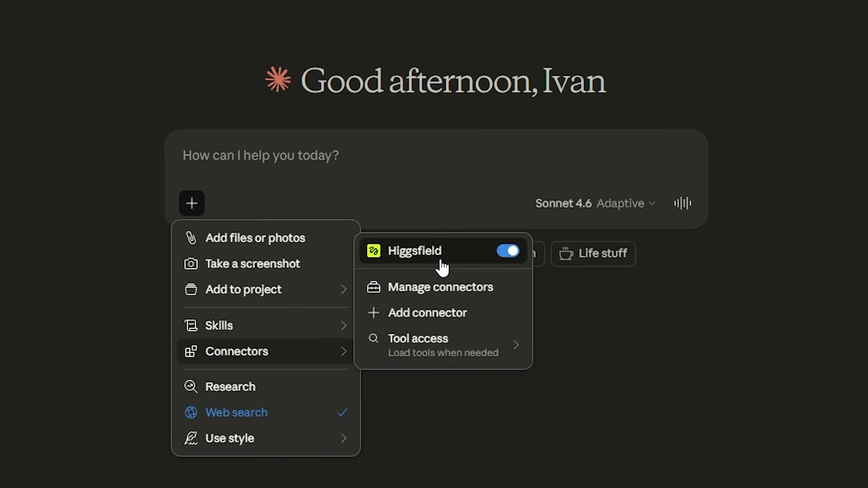Click the Web search globe icon

coord(191,413)
